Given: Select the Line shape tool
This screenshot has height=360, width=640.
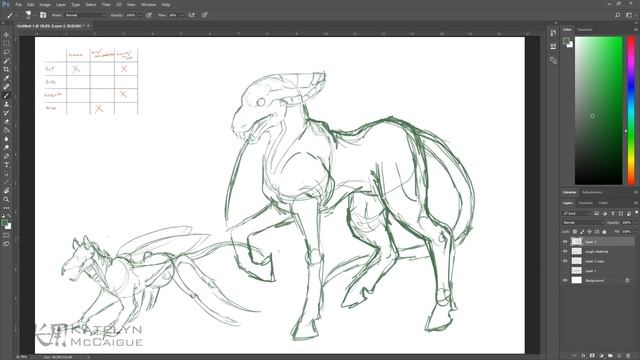Looking at the screenshot, I should [x=6, y=182].
